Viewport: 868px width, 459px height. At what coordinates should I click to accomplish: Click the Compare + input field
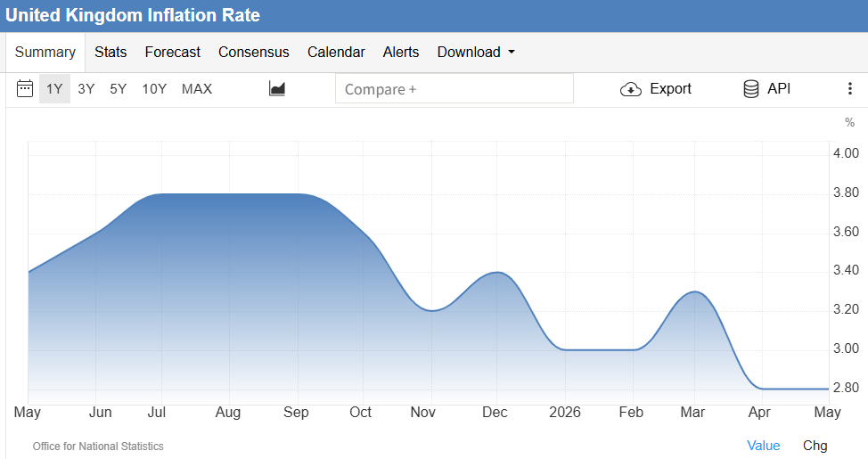click(454, 88)
